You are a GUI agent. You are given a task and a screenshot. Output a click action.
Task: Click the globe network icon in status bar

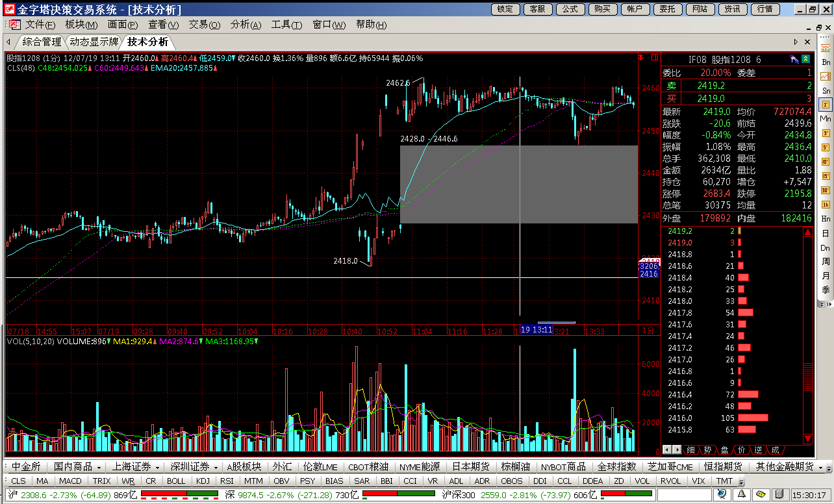click(722, 495)
